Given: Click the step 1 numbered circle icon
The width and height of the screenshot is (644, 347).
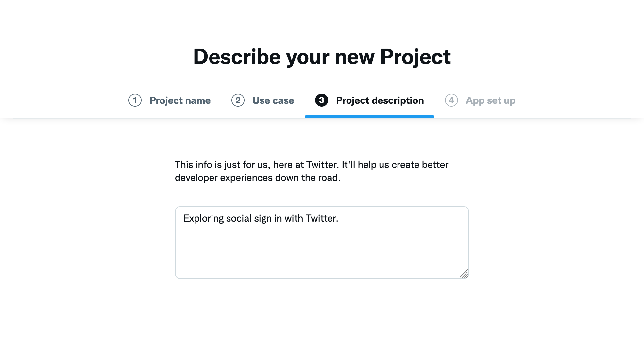Looking at the screenshot, I should tap(135, 100).
